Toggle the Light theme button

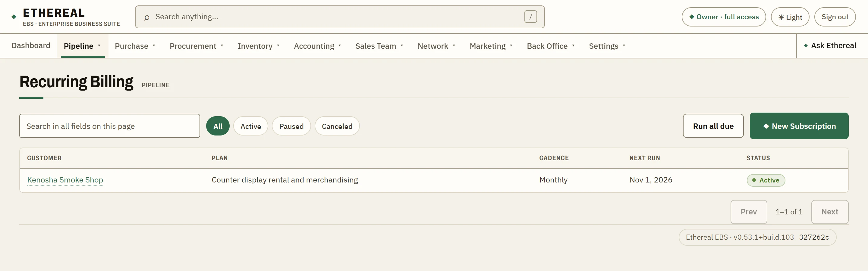click(790, 17)
